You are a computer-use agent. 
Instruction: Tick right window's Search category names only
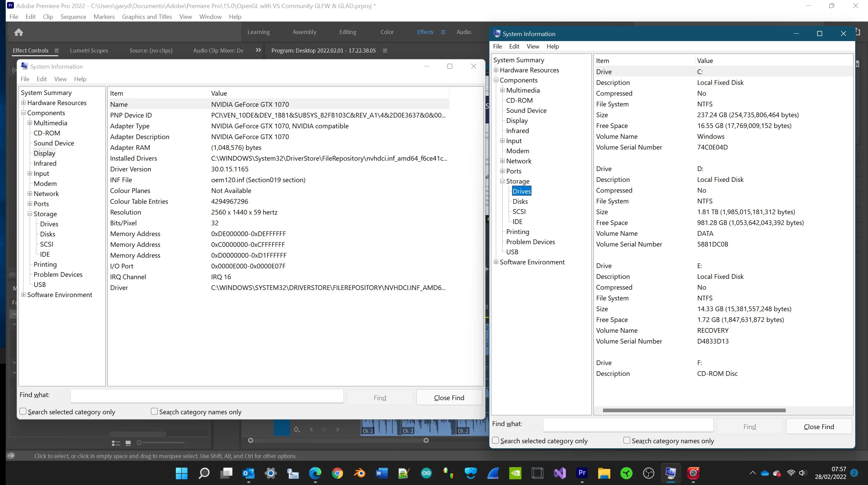(627, 440)
